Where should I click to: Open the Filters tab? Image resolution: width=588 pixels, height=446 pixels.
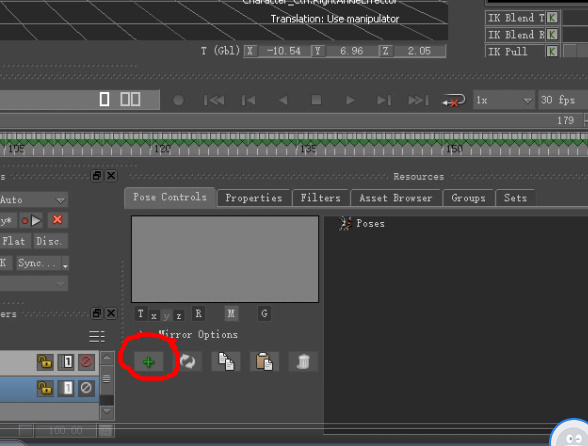[321, 198]
